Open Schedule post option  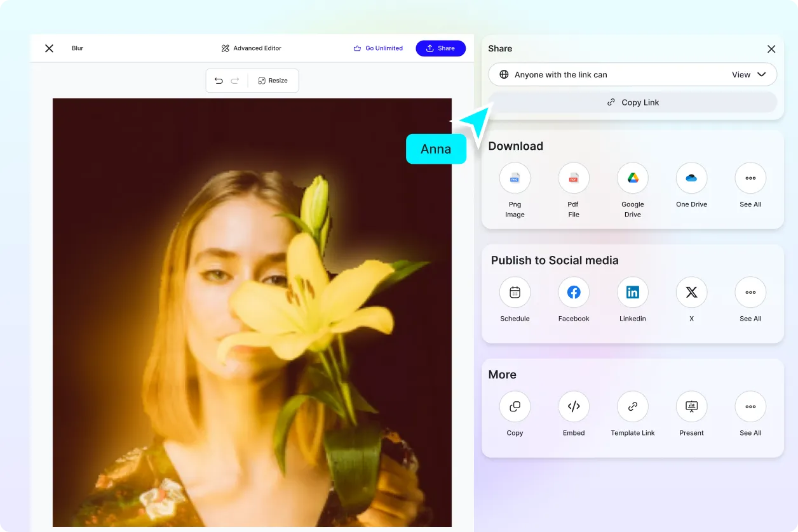pyautogui.click(x=515, y=293)
